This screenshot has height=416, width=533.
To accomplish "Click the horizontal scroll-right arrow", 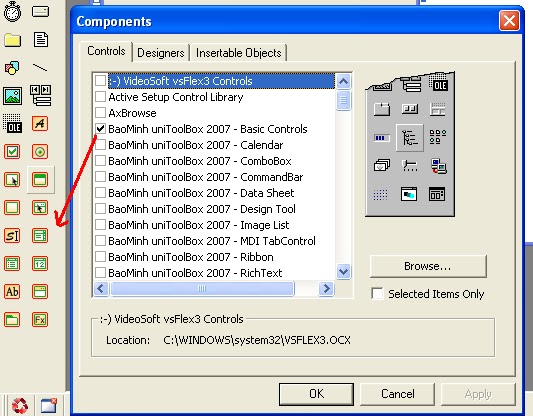I will (326, 289).
